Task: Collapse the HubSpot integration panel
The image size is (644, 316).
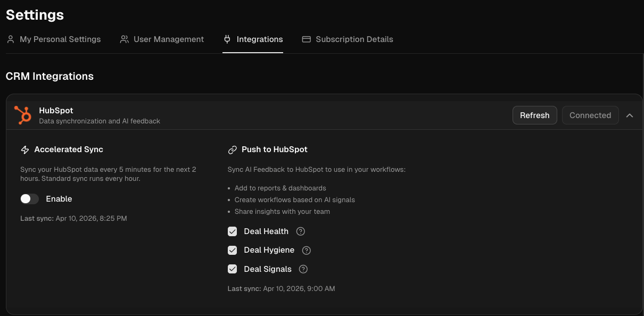Action: click(630, 115)
